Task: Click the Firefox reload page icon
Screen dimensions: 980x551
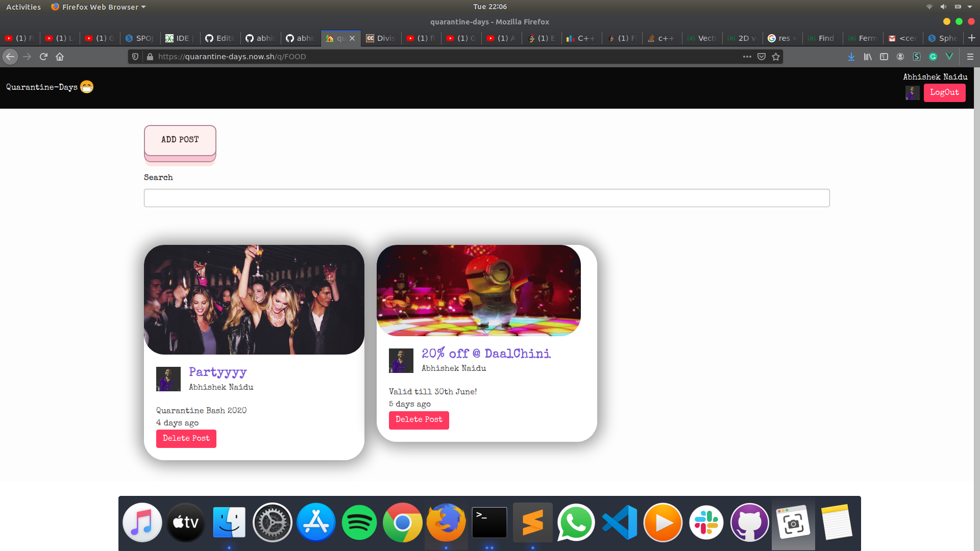Action: pos(43,57)
